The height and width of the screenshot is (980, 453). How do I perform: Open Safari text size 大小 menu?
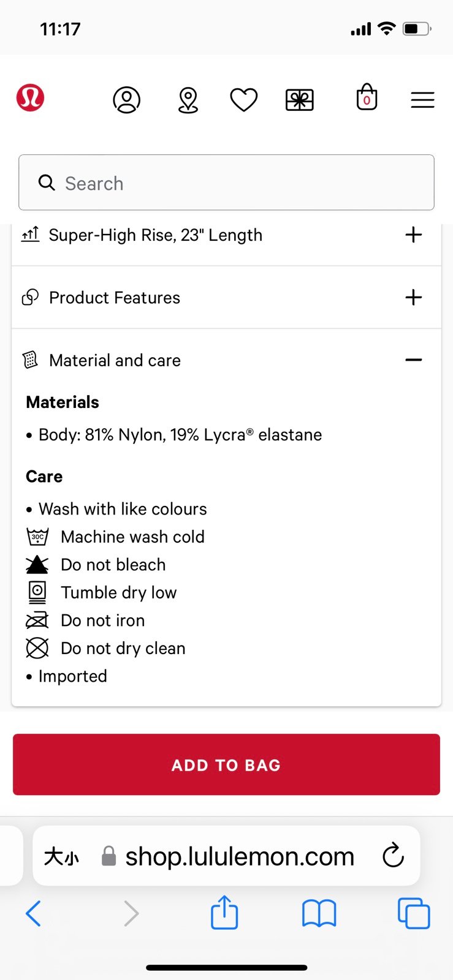(x=61, y=856)
